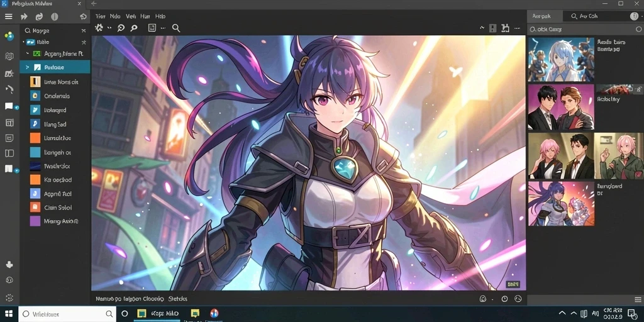Screen dimensions: 644x322
Task: Open the blue-haired character thumbnail in right panel
Action: (x=561, y=60)
